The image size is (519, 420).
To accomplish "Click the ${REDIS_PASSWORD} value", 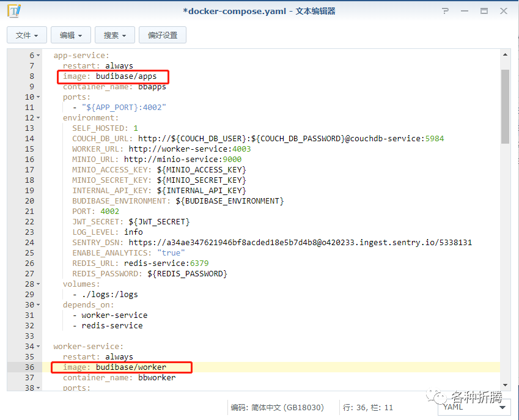I will tap(187, 274).
